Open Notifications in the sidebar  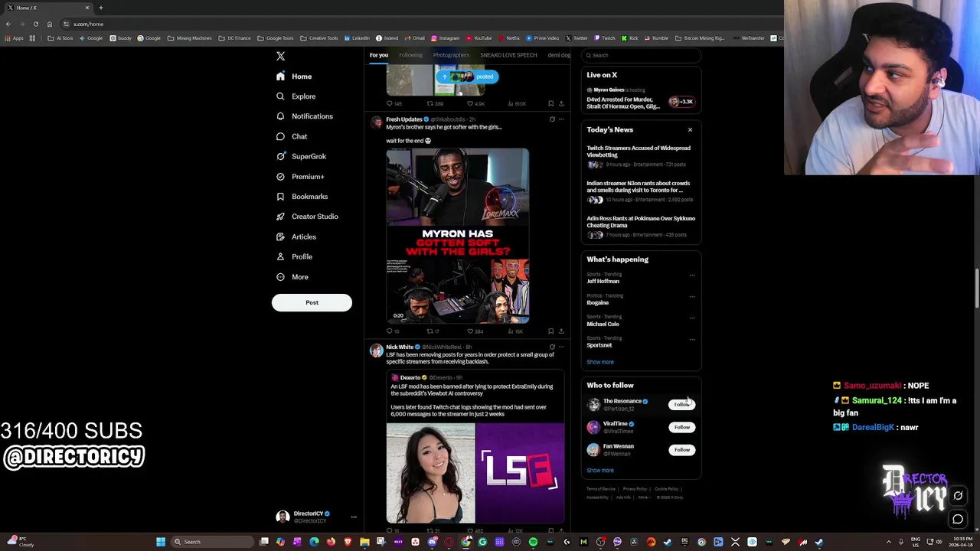[x=304, y=116]
